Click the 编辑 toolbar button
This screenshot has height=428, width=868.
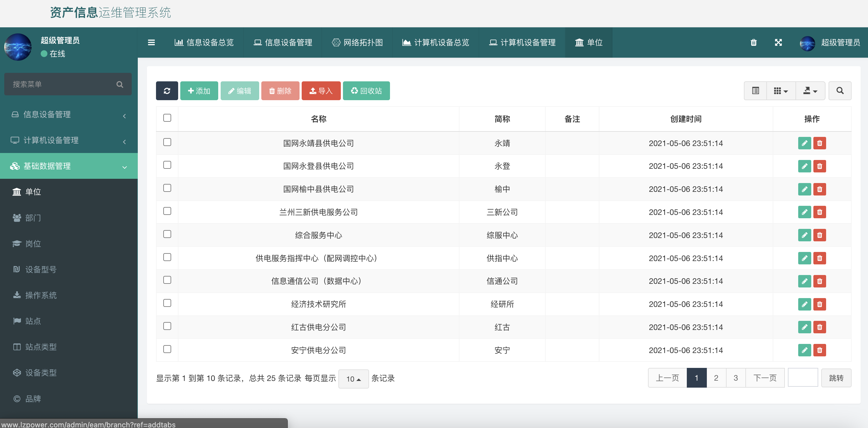(x=239, y=91)
